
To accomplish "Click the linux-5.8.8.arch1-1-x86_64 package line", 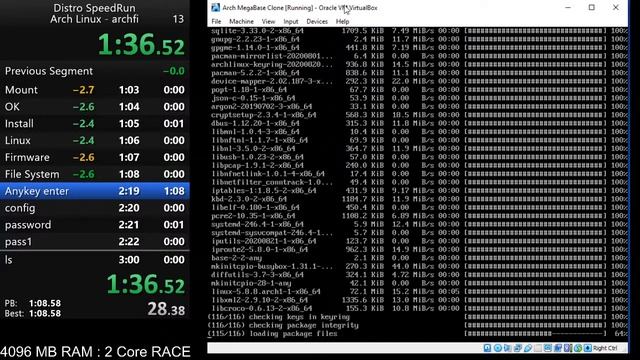I will 419,291.
